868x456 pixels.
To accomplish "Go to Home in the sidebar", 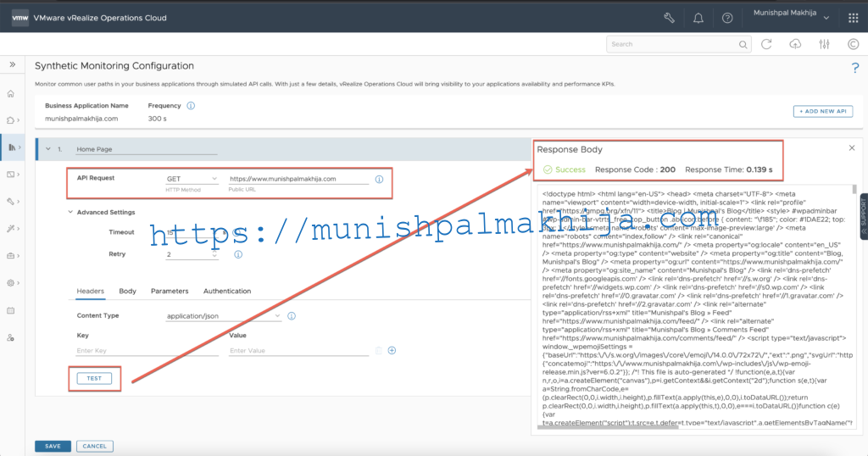I will click(x=11, y=93).
